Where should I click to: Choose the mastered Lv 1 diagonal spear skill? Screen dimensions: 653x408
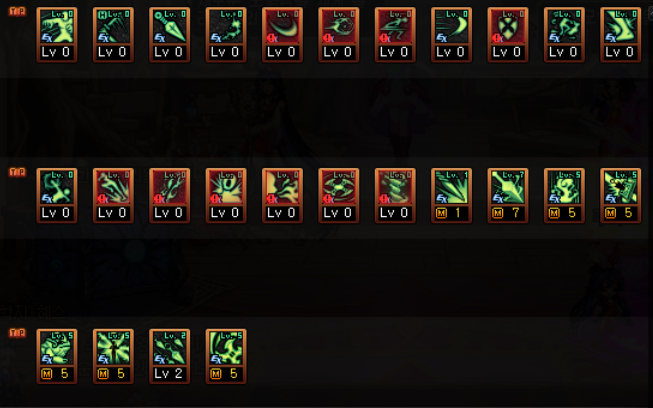coord(451,196)
